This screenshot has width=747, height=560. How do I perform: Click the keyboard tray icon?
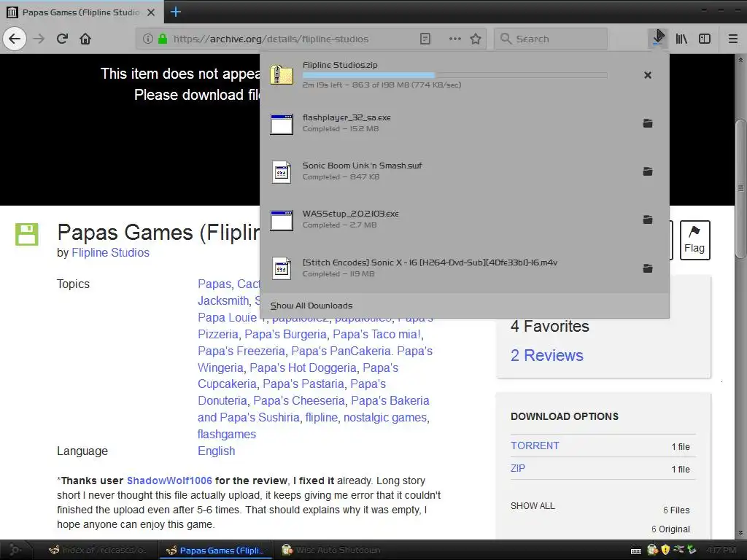635,551
